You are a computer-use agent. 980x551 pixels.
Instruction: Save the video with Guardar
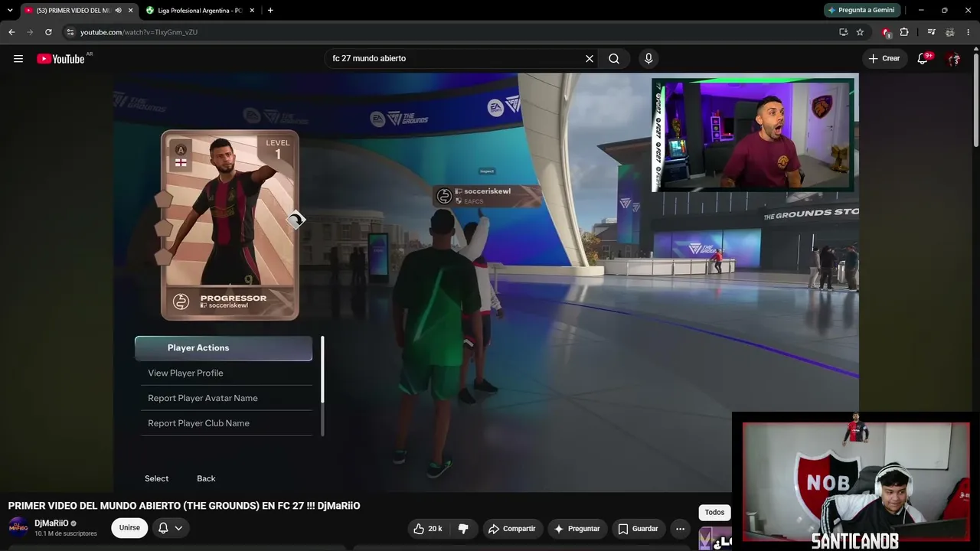638,529
